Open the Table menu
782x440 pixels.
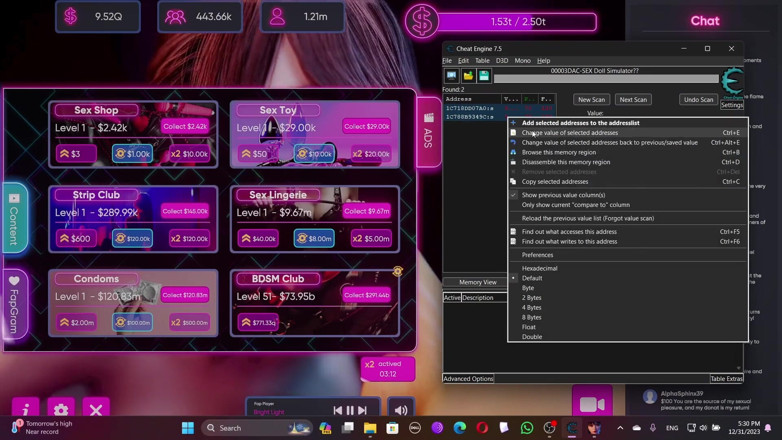click(482, 61)
